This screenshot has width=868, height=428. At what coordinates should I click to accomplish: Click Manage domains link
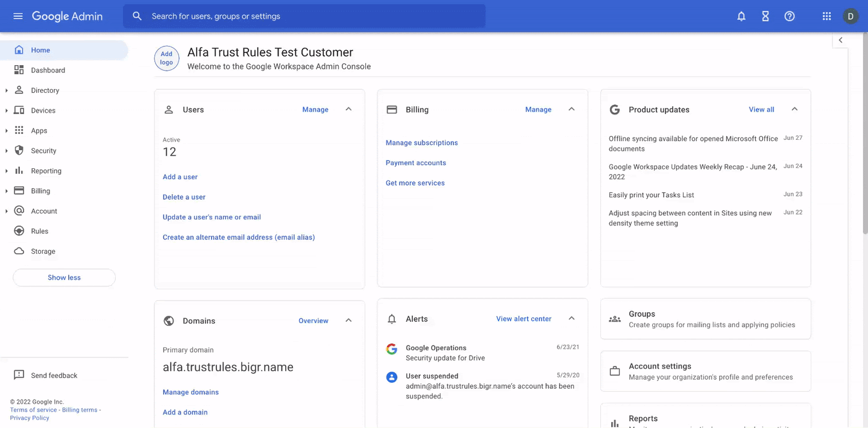[x=190, y=392]
